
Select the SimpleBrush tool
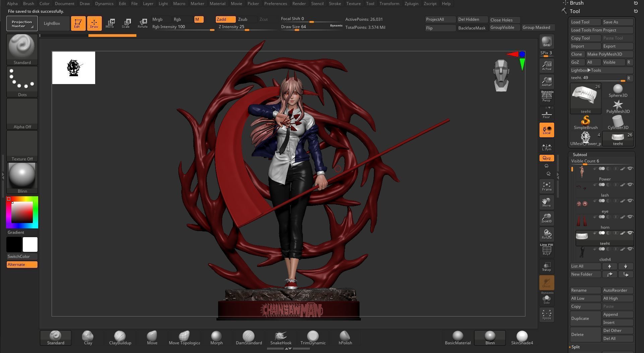click(x=586, y=123)
